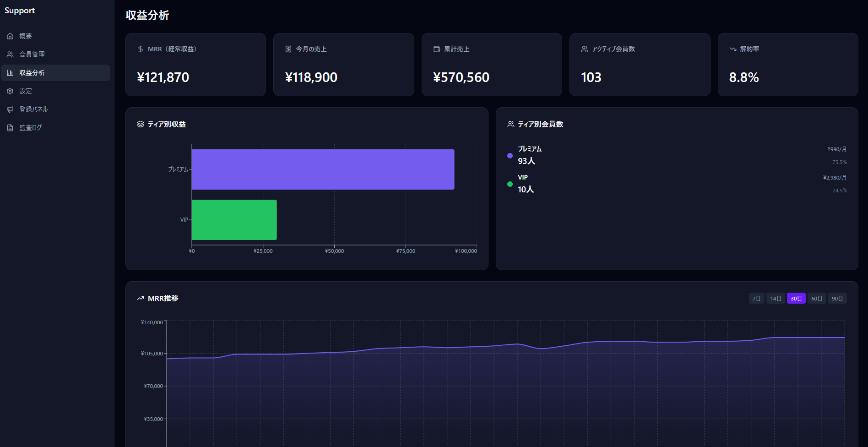Switch MRR chart to 14日
The height and width of the screenshot is (447, 868).
[x=776, y=299]
